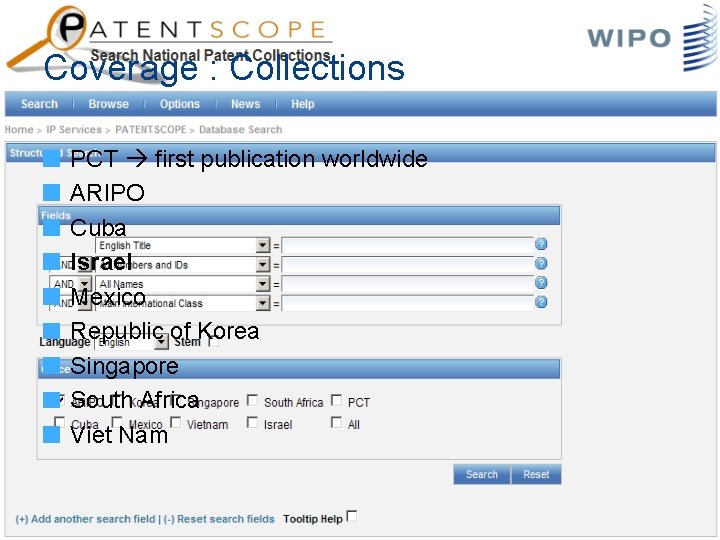Open the Search menu

coord(39,104)
